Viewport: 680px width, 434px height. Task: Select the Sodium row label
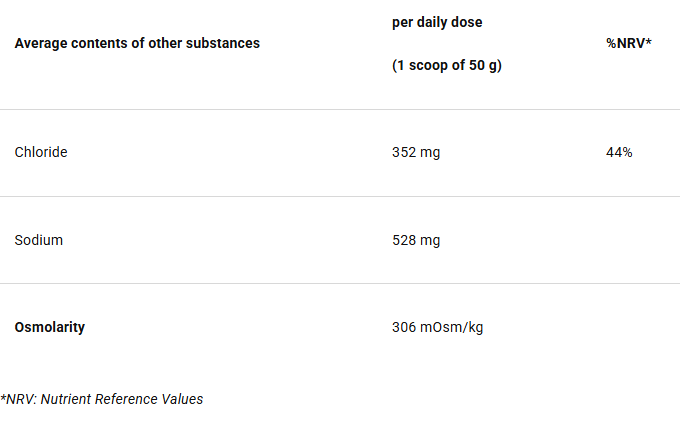point(38,240)
